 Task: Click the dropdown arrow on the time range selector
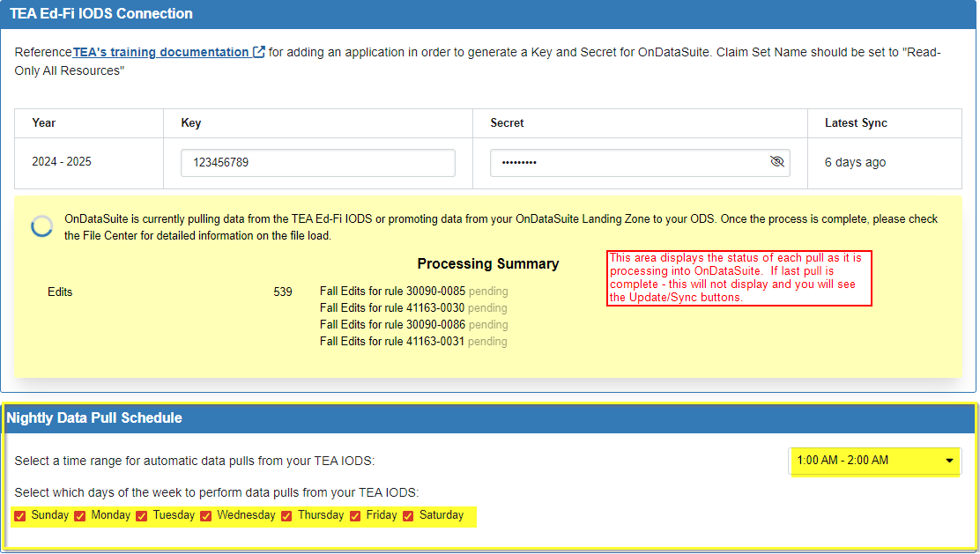click(x=949, y=460)
